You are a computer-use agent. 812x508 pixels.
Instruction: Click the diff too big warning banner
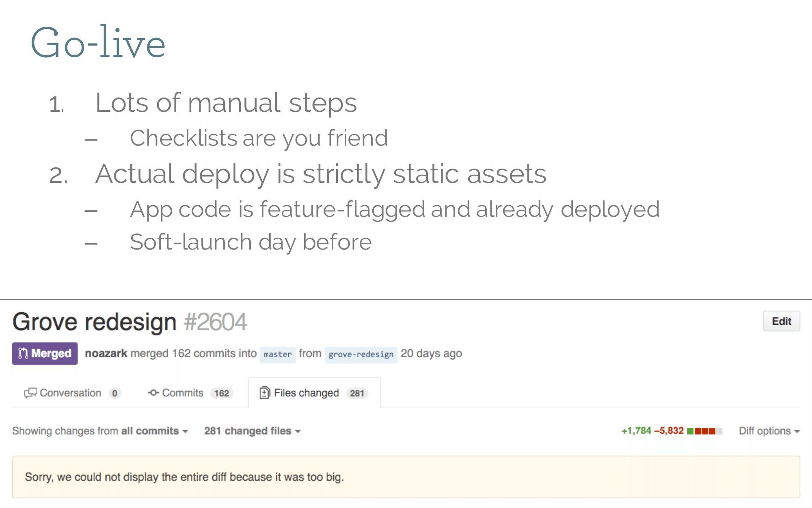[x=406, y=477]
